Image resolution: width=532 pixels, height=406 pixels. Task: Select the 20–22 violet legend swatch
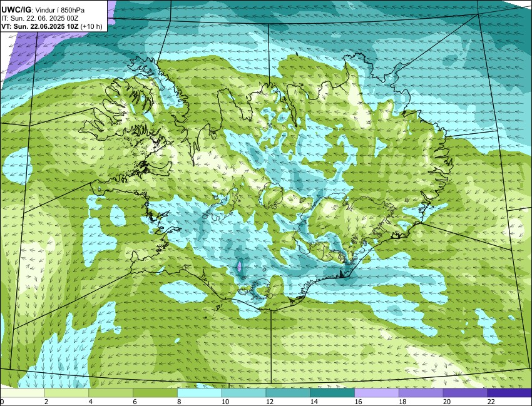click(x=465, y=393)
